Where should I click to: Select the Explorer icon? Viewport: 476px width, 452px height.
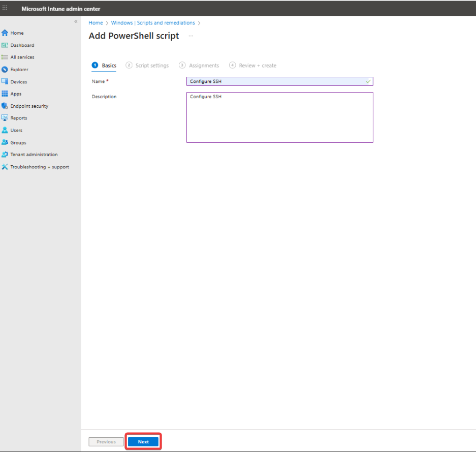pyautogui.click(x=5, y=70)
